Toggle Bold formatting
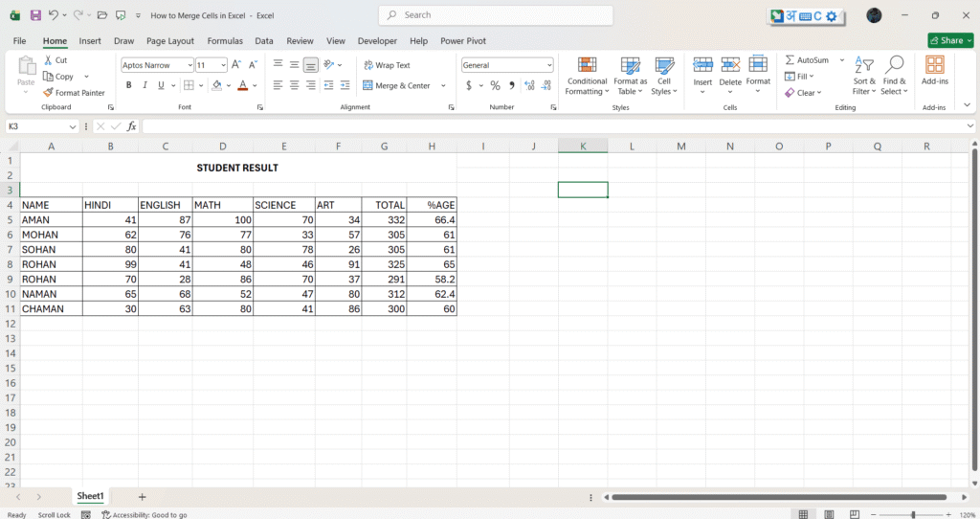The image size is (980, 519). pyautogui.click(x=129, y=85)
